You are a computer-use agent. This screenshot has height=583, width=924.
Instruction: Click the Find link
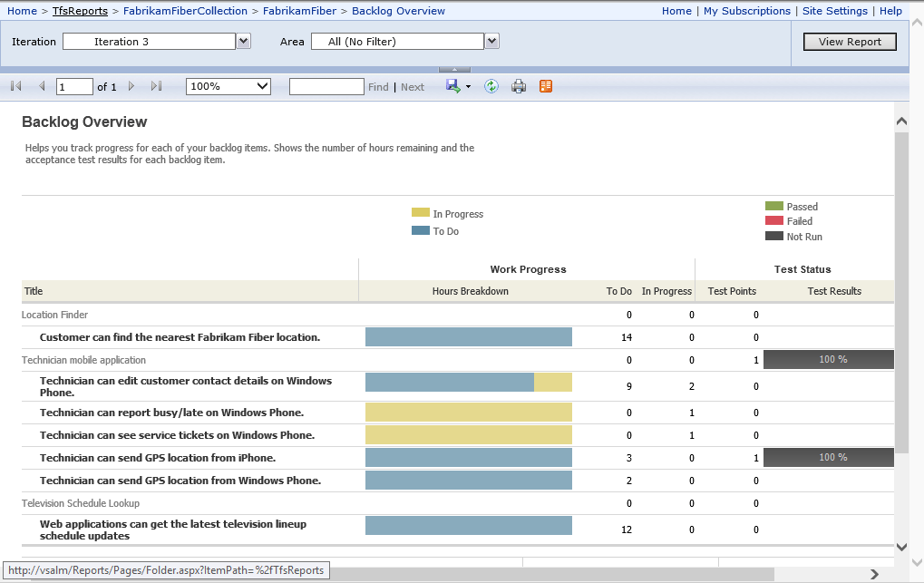378,87
